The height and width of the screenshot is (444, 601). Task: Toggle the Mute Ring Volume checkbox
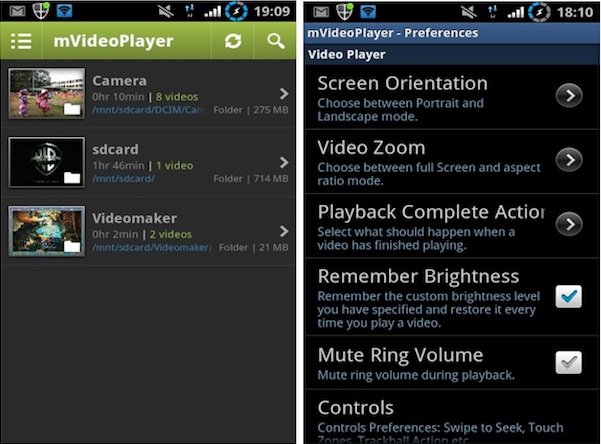click(569, 362)
